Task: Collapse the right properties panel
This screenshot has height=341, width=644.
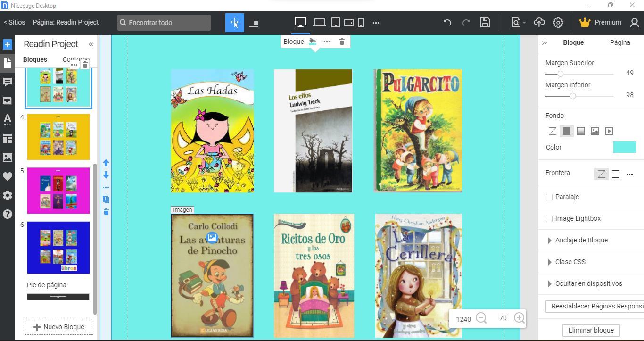Action: tap(545, 43)
